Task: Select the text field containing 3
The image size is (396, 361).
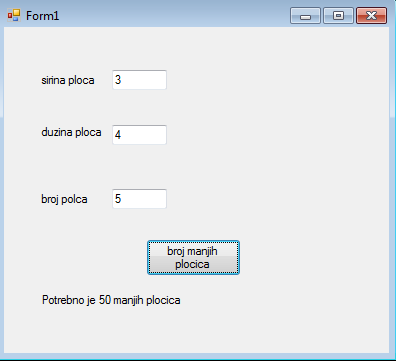Action: (139, 80)
